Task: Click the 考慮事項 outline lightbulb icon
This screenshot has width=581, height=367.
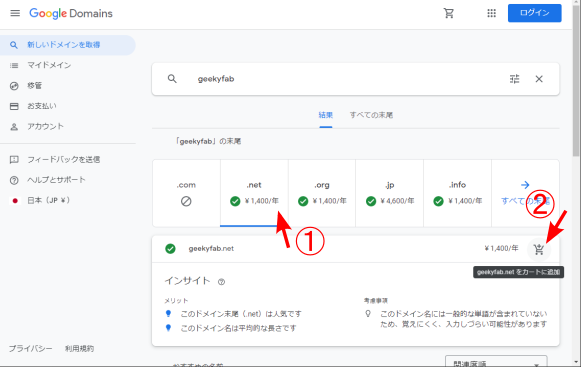Action: (368, 314)
